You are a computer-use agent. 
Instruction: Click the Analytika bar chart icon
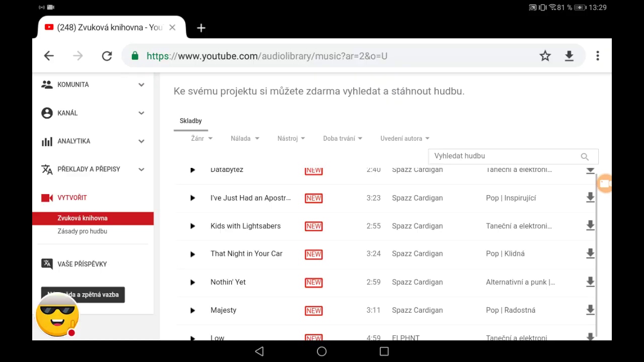click(x=47, y=141)
